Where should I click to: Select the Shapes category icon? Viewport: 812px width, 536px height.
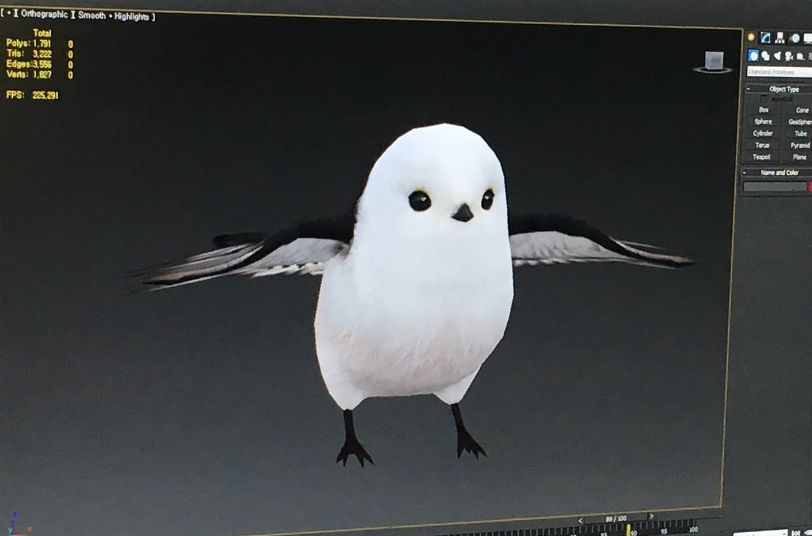pos(766,55)
